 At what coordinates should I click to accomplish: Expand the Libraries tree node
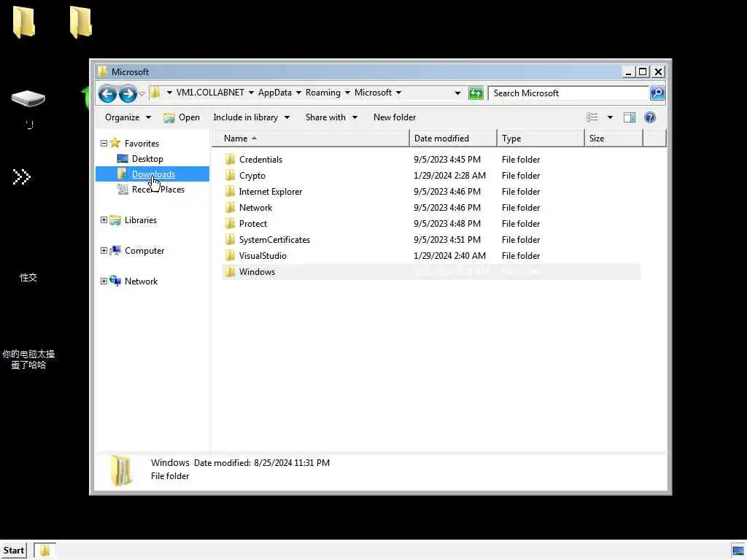[x=104, y=219]
